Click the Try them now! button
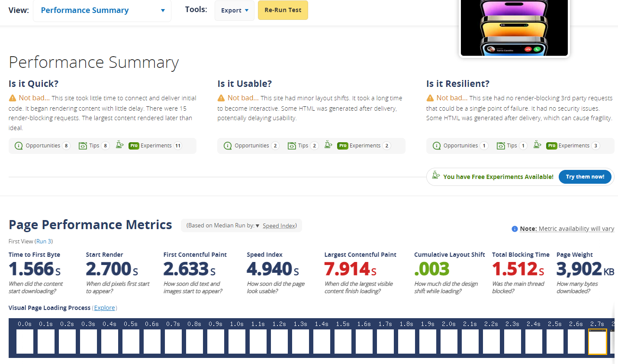618x364 pixels. coord(585,177)
